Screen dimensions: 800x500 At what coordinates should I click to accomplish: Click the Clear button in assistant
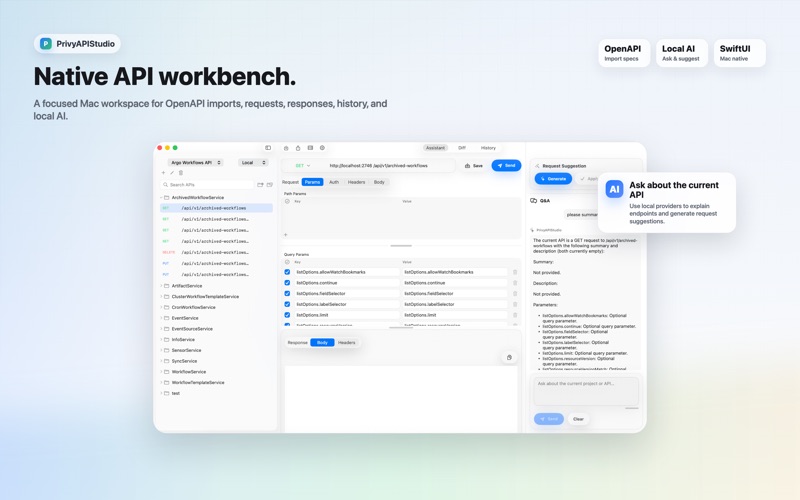578,419
